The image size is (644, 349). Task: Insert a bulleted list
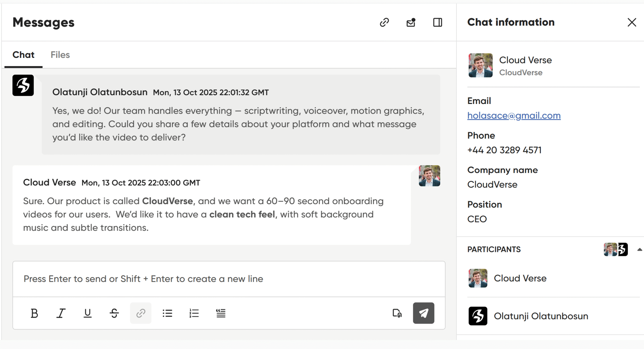tap(167, 313)
